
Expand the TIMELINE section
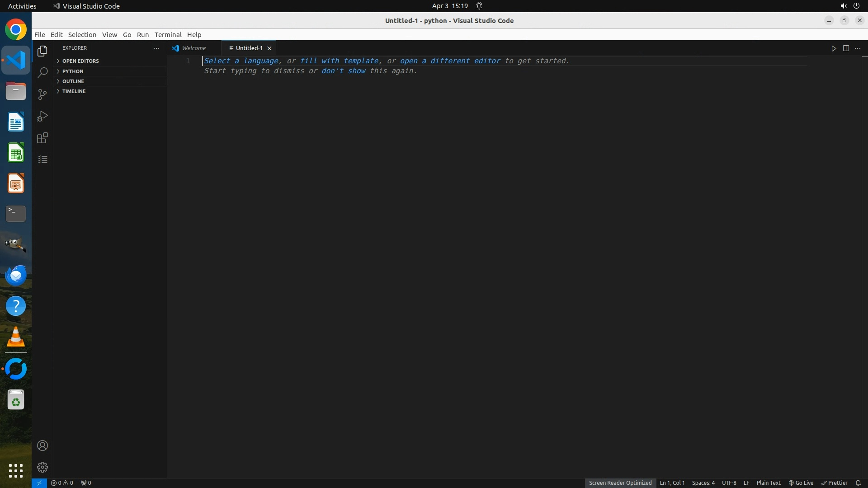coord(74,91)
